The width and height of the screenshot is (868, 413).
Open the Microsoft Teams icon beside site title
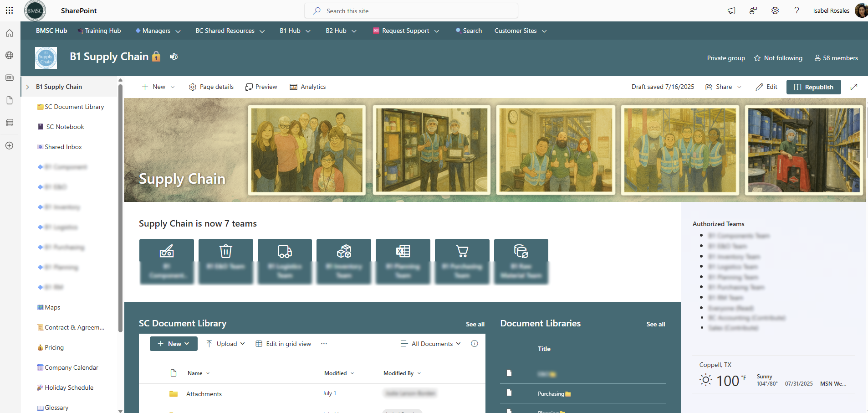point(174,57)
